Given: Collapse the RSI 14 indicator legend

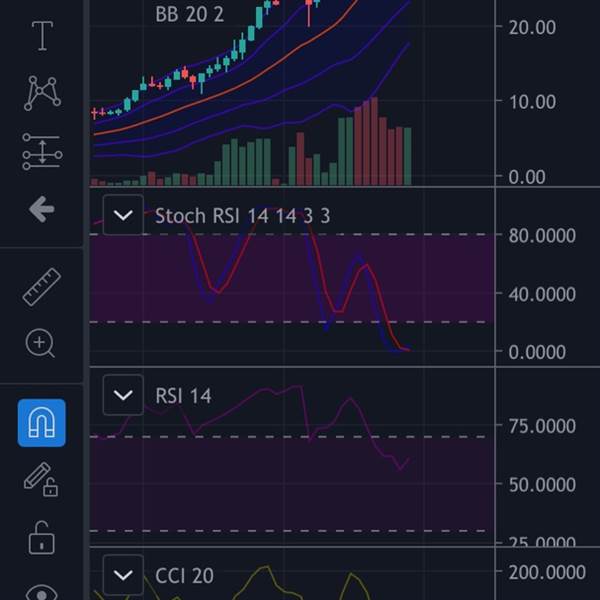Looking at the screenshot, I should [x=123, y=395].
